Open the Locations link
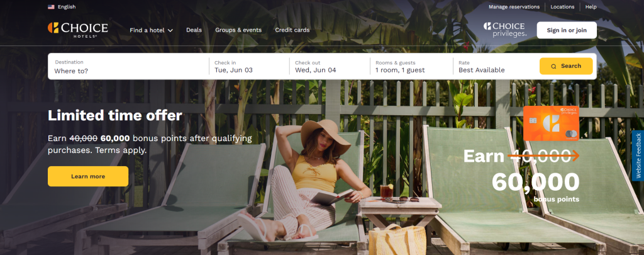The image size is (644, 255). point(562,7)
